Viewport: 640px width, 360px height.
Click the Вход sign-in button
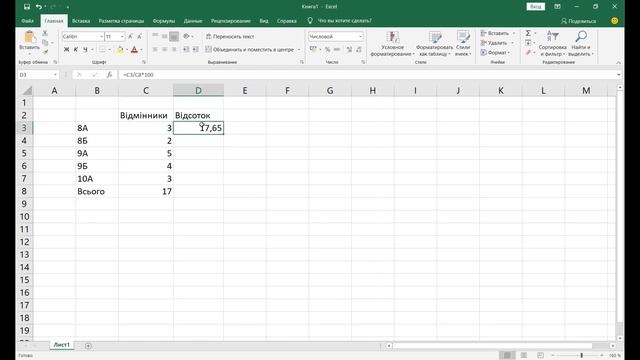click(x=536, y=7)
